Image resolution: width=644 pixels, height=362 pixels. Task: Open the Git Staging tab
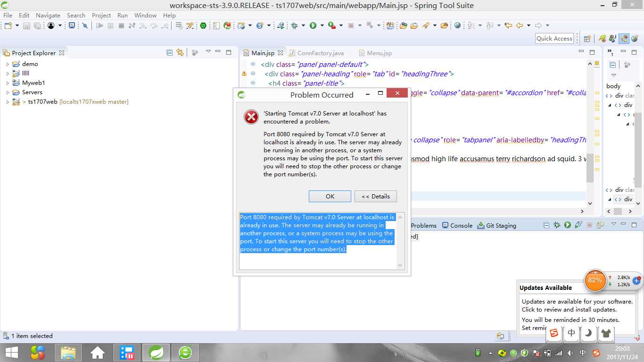pos(496,225)
